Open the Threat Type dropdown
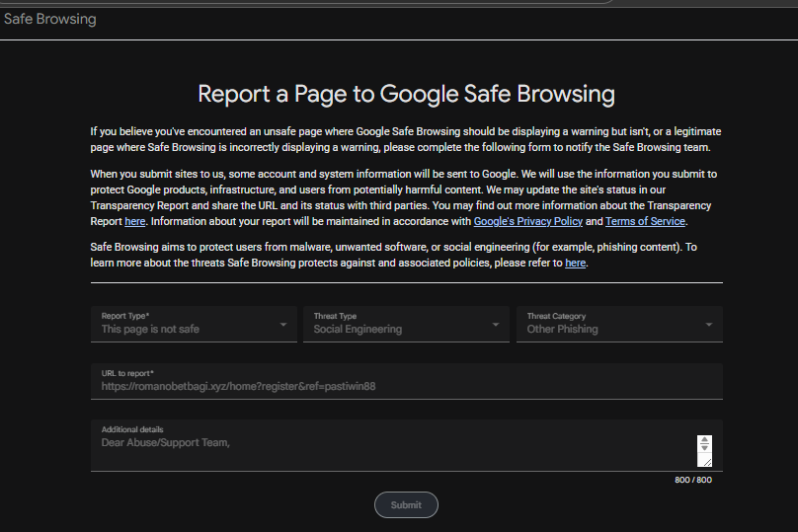Image resolution: width=798 pixels, height=532 pixels. tap(406, 324)
